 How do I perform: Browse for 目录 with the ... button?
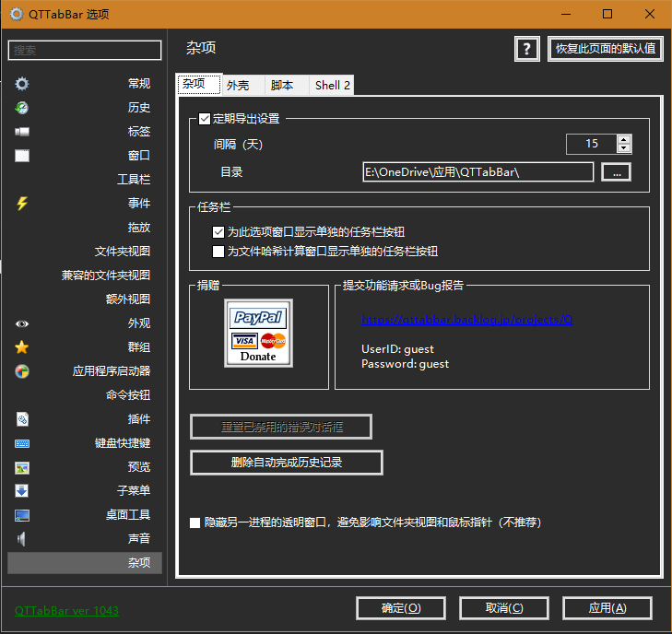617,171
